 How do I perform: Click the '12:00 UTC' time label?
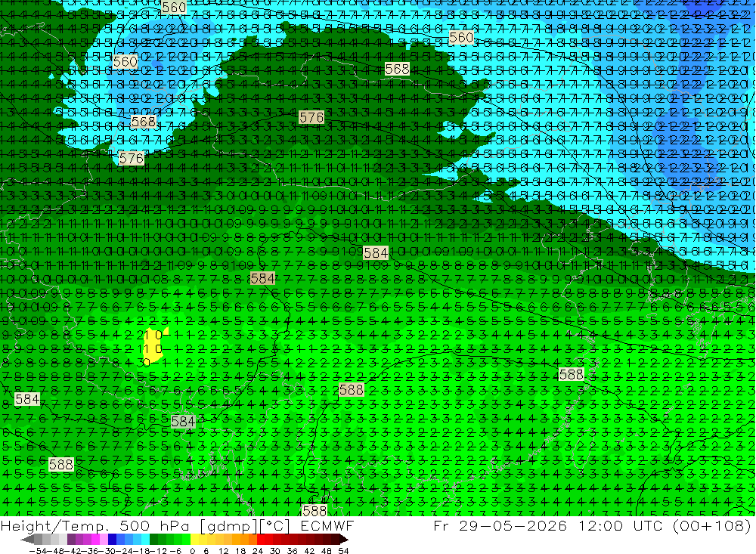[x=621, y=525]
